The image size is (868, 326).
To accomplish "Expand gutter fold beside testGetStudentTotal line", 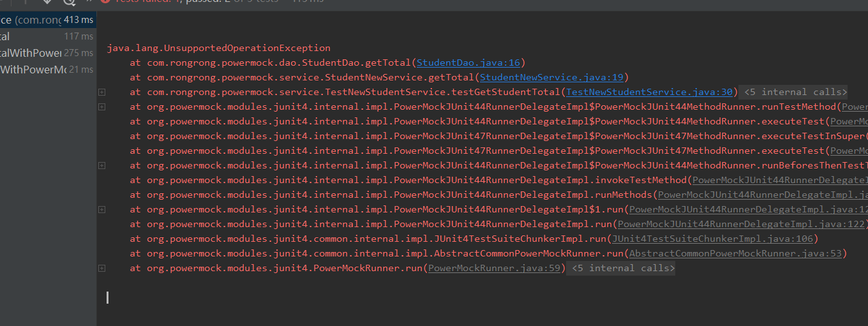I will [x=101, y=92].
